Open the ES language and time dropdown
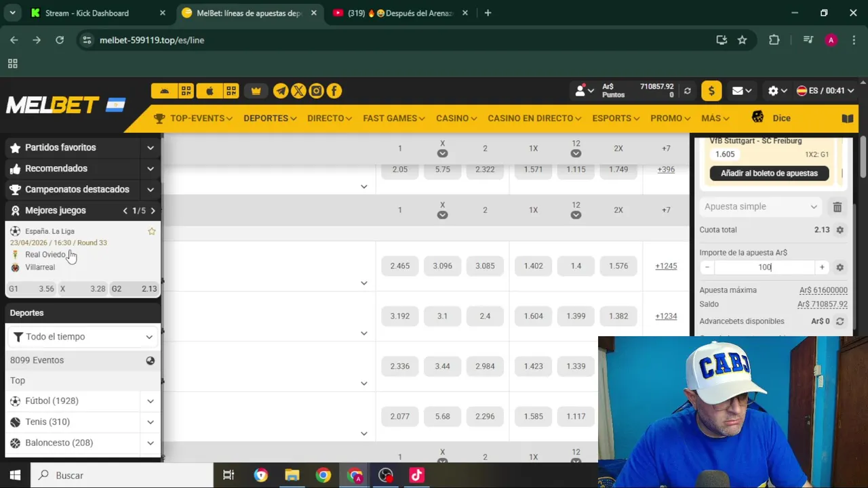This screenshot has height=488, width=868. [x=825, y=91]
